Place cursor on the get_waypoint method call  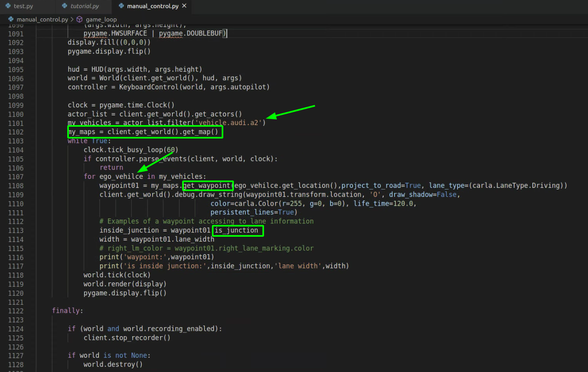207,186
